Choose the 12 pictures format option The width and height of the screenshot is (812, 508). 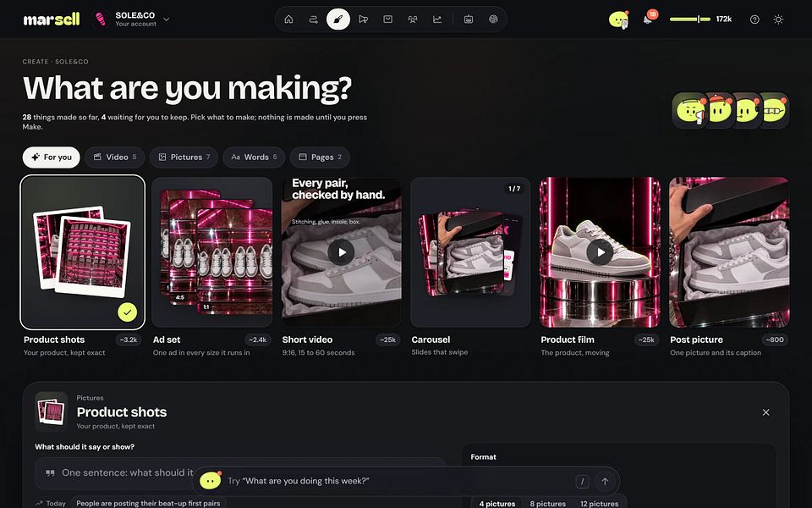click(x=599, y=503)
